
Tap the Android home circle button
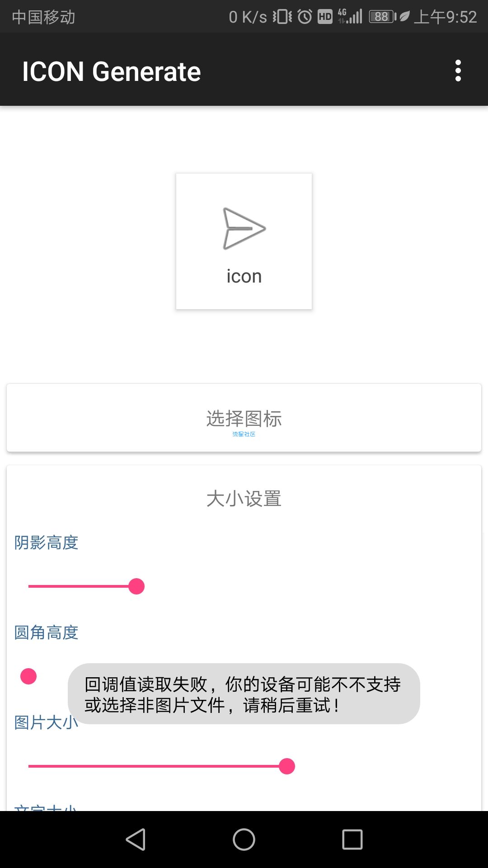coord(244,840)
